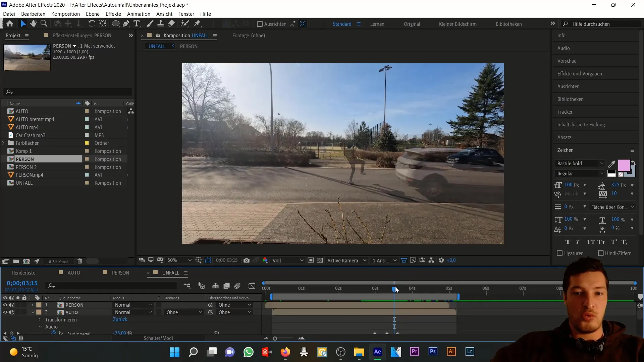Enable audio output toggle for AUTO

click(x=12, y=312)
